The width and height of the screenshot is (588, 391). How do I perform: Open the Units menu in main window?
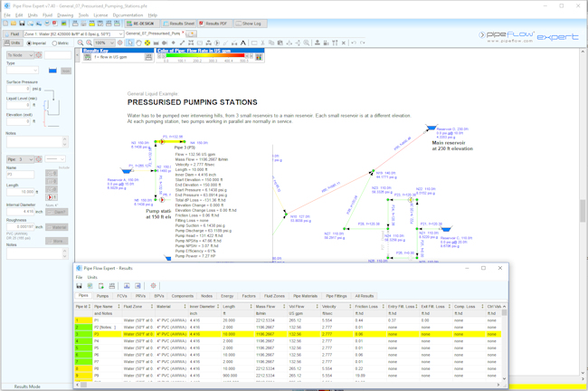(33, 15)
